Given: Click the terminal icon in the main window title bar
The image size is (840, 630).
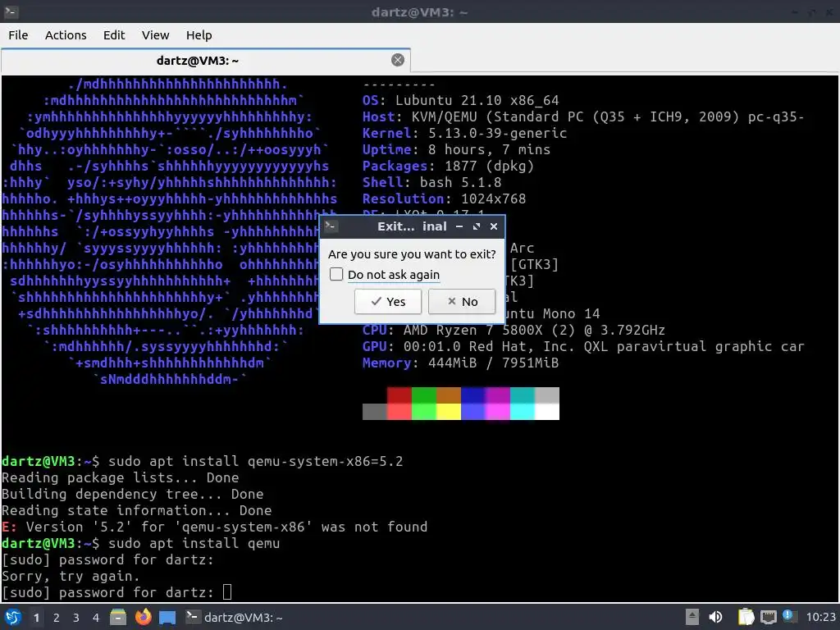Looking at the screenshot, I should coord(11,11).
